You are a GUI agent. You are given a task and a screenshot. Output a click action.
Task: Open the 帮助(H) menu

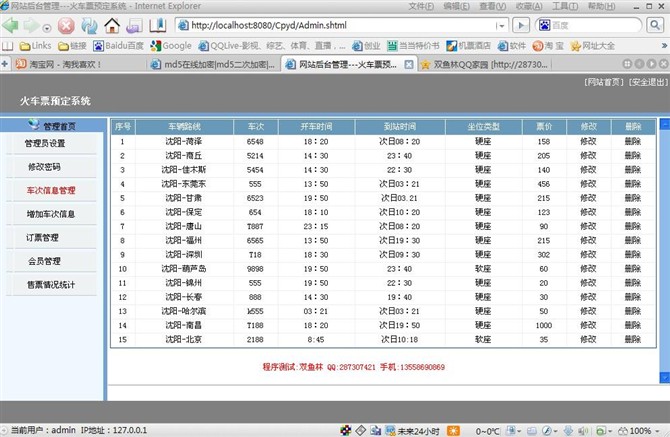pos(602,6)
